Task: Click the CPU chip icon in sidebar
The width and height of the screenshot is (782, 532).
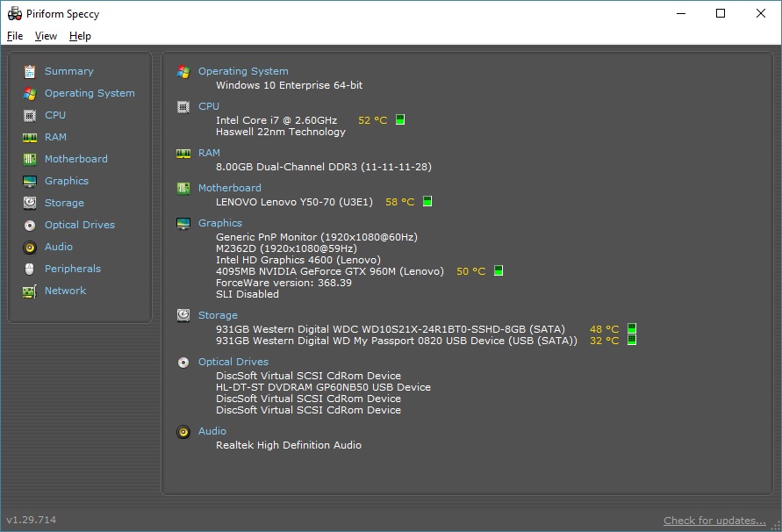Action: coord(30,116)
